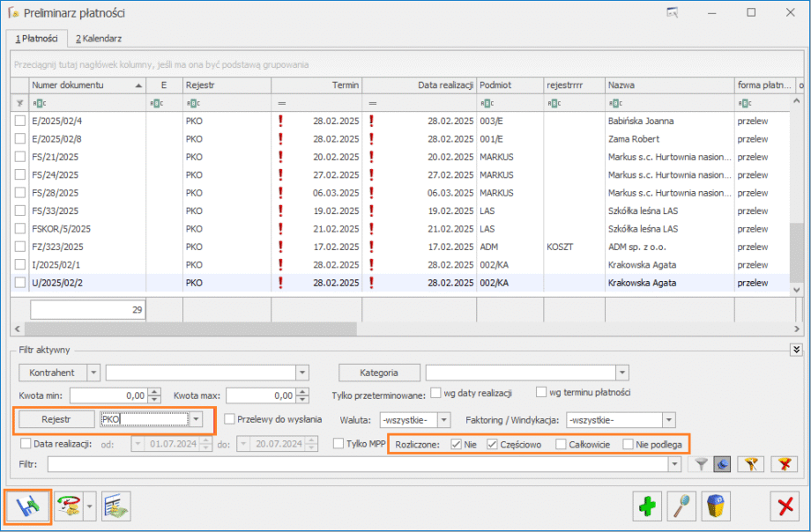Click the table export icon in bottom toolbar
The width and height of the screenshot is (811, 532).
coord(115,506)
